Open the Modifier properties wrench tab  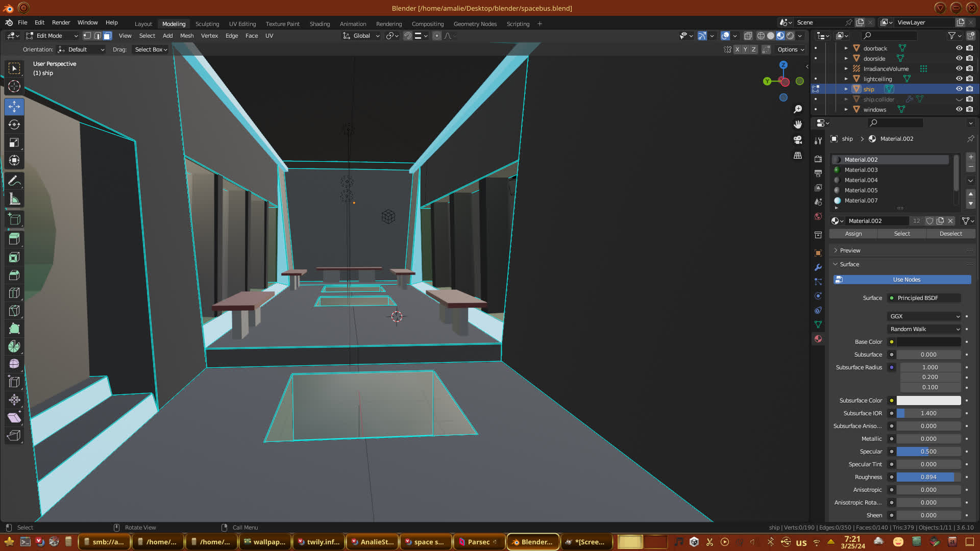(818, 267)
